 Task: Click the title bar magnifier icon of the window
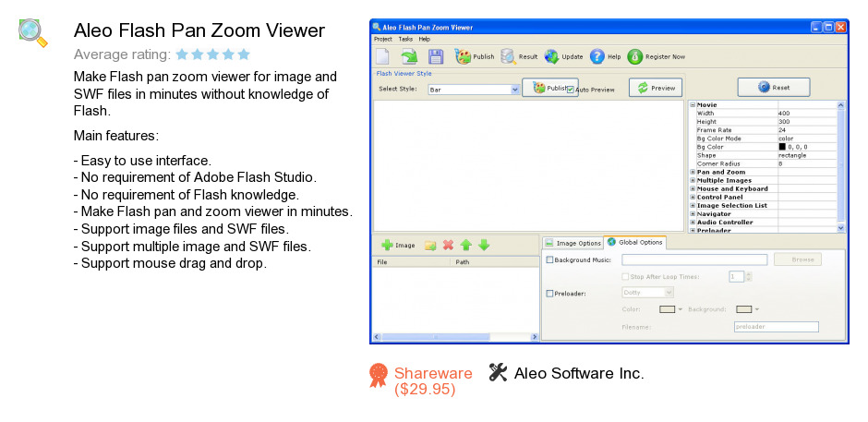[x=377, y=27]
